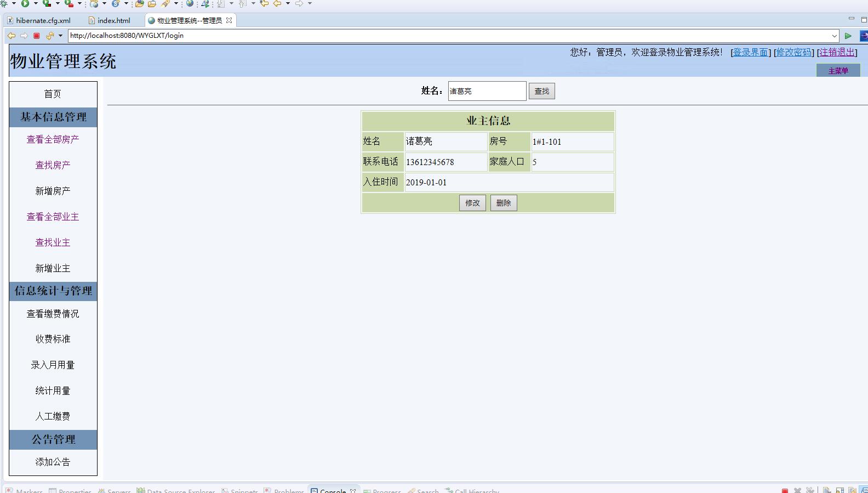Click browser Forward arrow beside address bar

click(x=24, y=36)
